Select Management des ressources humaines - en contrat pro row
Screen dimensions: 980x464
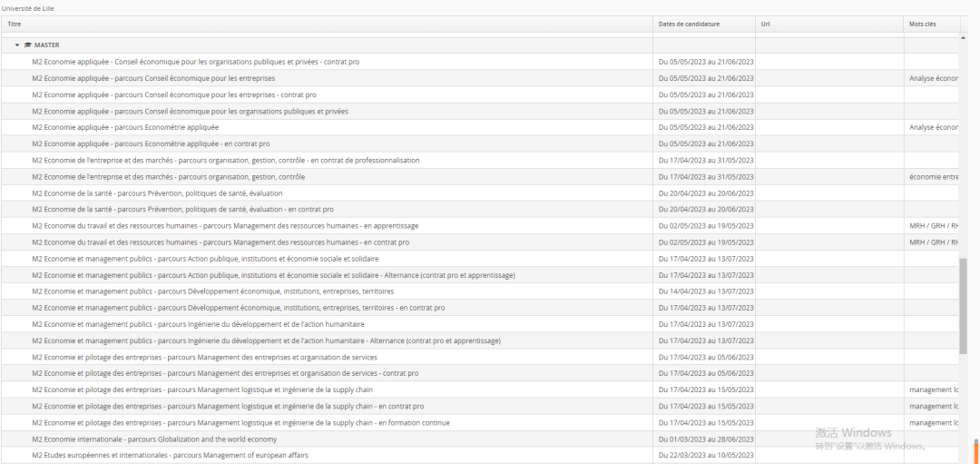coord(221,242)
